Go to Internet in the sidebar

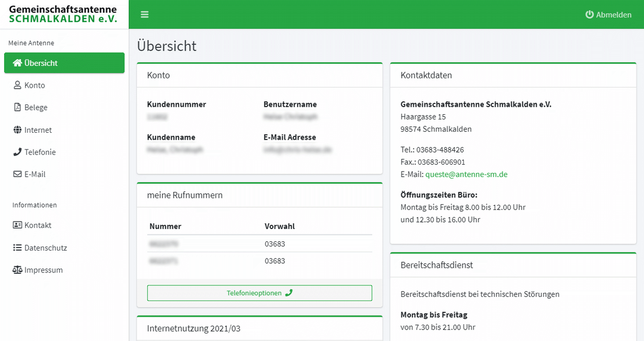coord(64,130)
